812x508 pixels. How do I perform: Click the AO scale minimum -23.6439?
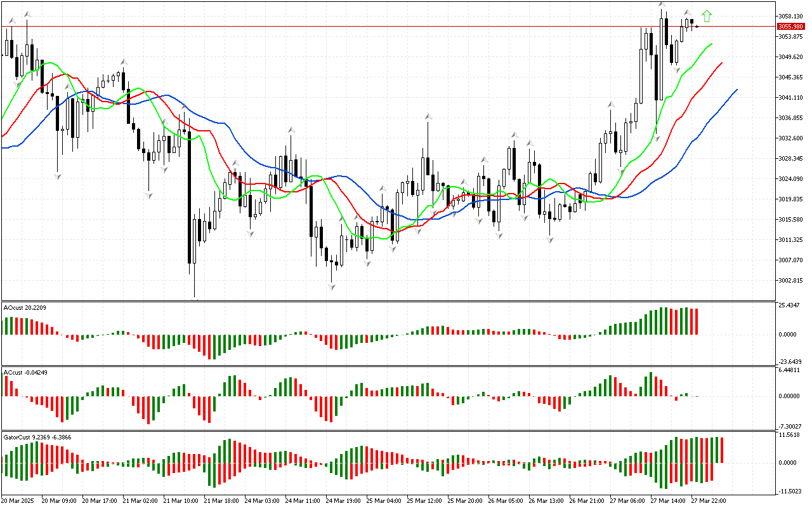pos(790,362)
